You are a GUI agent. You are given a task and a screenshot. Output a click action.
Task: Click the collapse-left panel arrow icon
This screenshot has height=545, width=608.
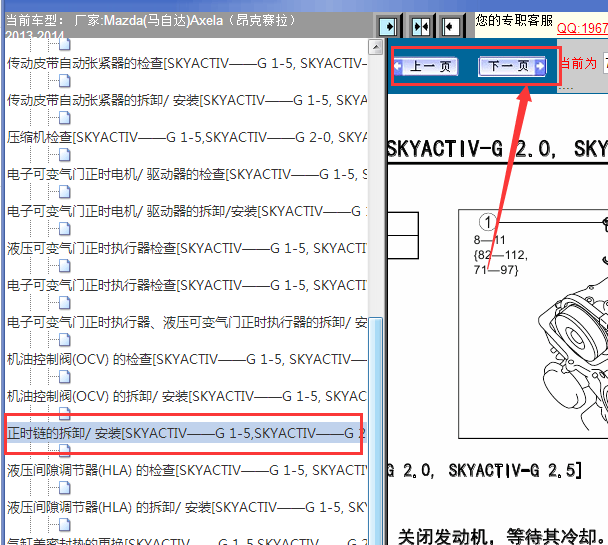point(450,27)
